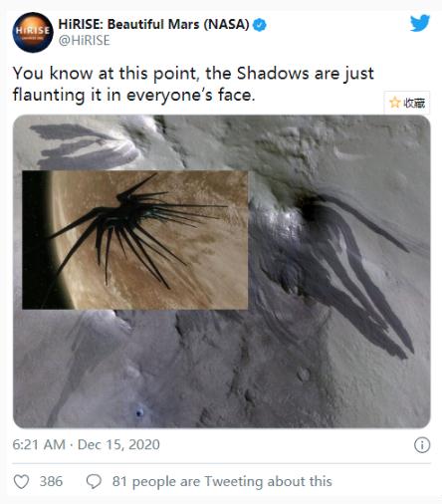Click the 收藏 bookmark button
The width and height of the screenshot is (442, 504).
(407, 103)
